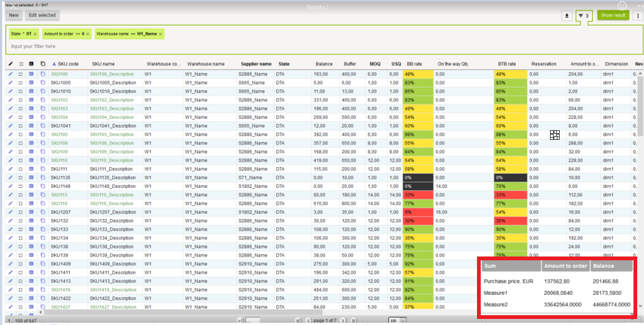Toggle the filter panel funnel button
644x325 pixels.
[583, 15]
